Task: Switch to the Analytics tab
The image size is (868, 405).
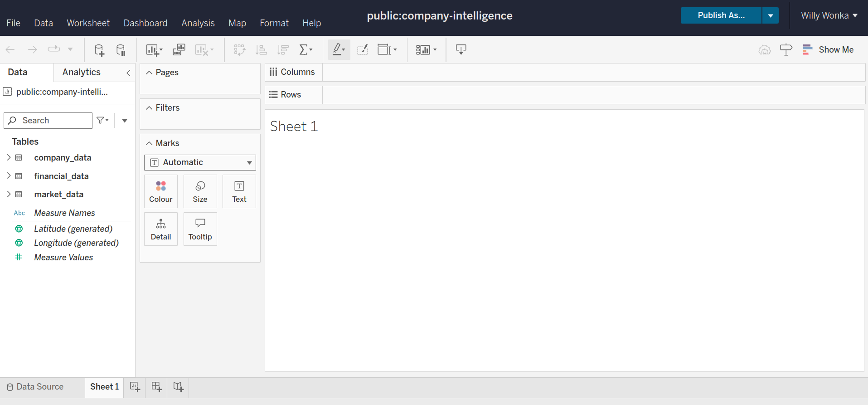Action: coord(82,72)
